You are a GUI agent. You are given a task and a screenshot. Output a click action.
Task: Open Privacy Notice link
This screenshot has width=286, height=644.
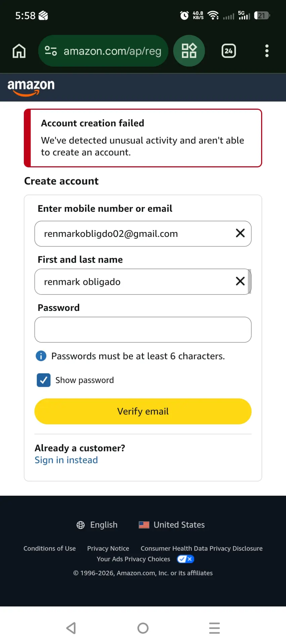tap(108, 548)
